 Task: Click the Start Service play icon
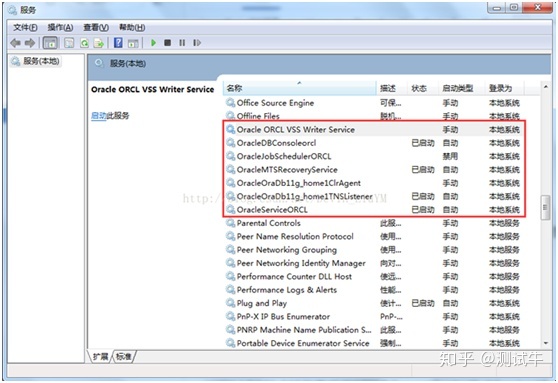click(x=153, y=43)
